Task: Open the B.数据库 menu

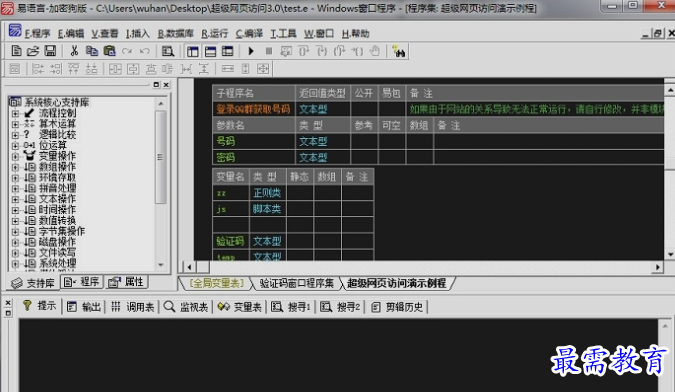Action: [x=176, y=34]
